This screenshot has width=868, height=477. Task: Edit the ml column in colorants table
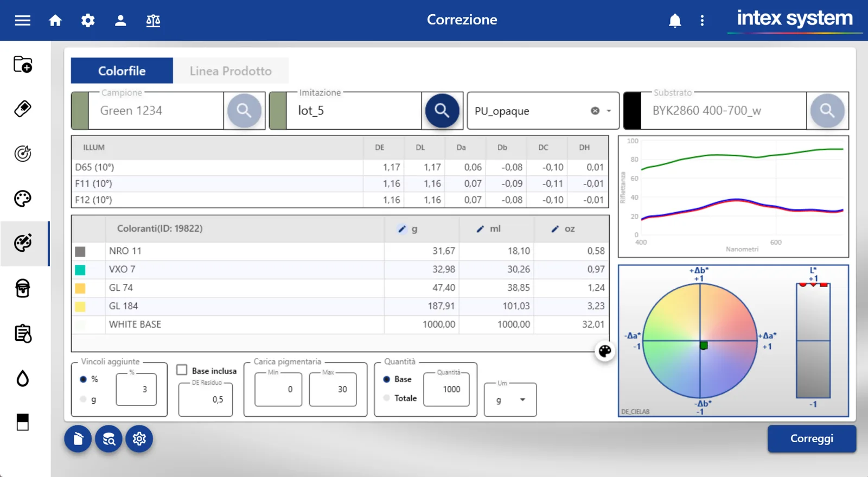coord(480,229)
